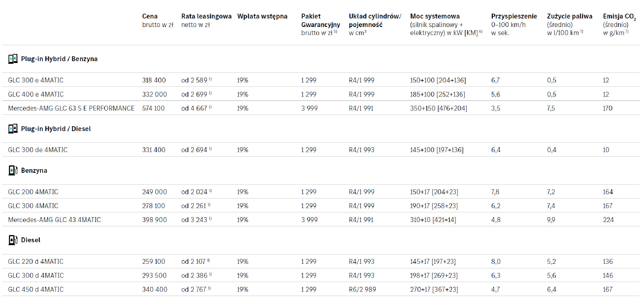The height and width of the screenshot is (307, 644).
Task: Select the GLC 400 e 4MATIC model name
Action: [x=36, y=94]
